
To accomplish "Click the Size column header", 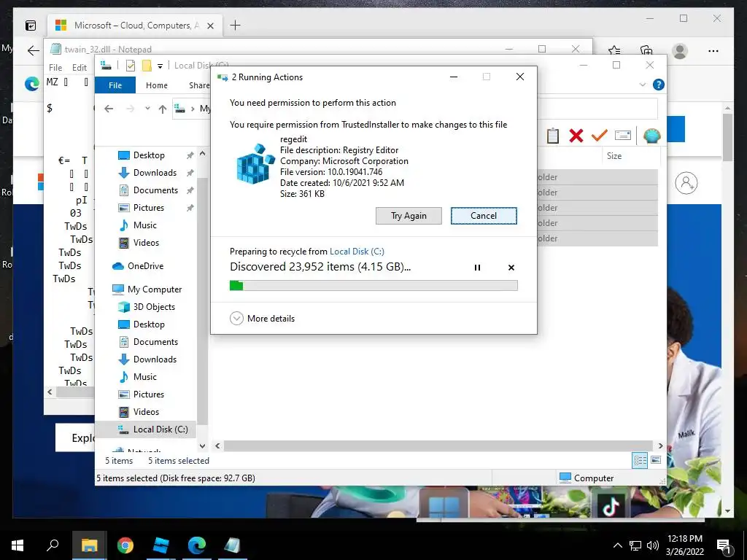I will [614, 156].
